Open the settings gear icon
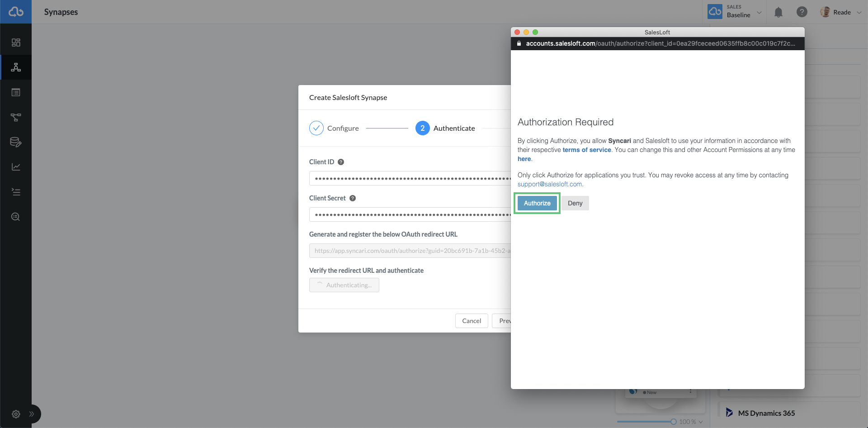 (16, 414)
